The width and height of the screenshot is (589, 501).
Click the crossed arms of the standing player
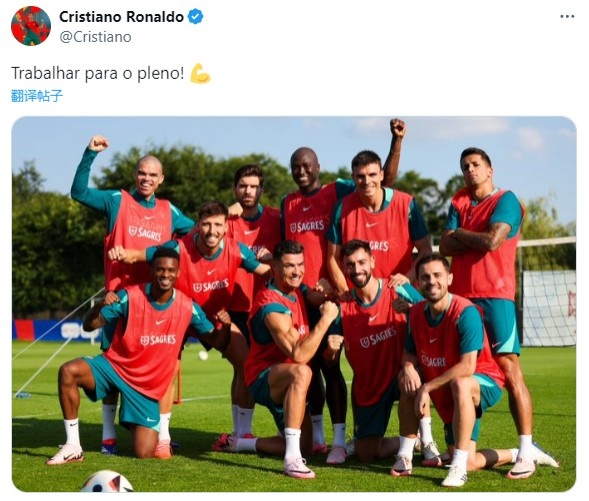tap(475, 239)
